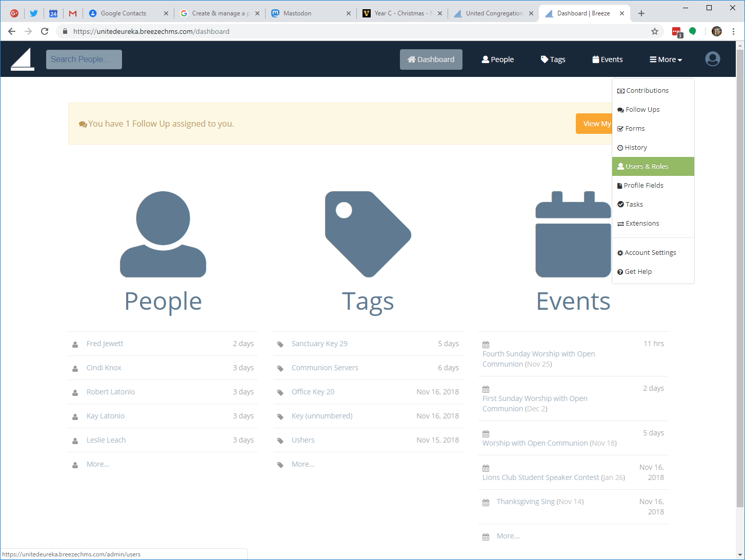Open the user account avatar icon
This screenshot has width=745, height=560.
712,59
